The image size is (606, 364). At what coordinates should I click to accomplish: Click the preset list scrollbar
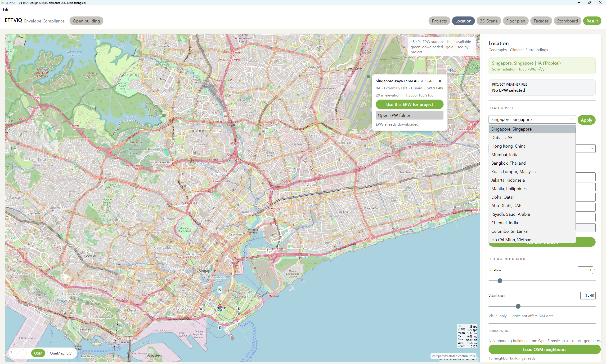click(575, 179)
